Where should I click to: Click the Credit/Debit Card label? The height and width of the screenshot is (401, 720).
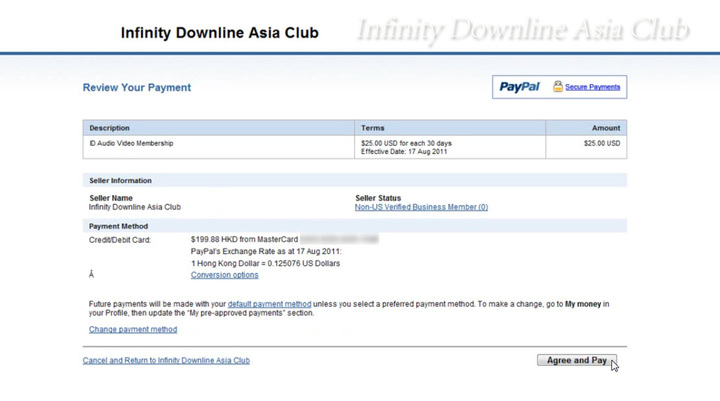coord(120,240)
